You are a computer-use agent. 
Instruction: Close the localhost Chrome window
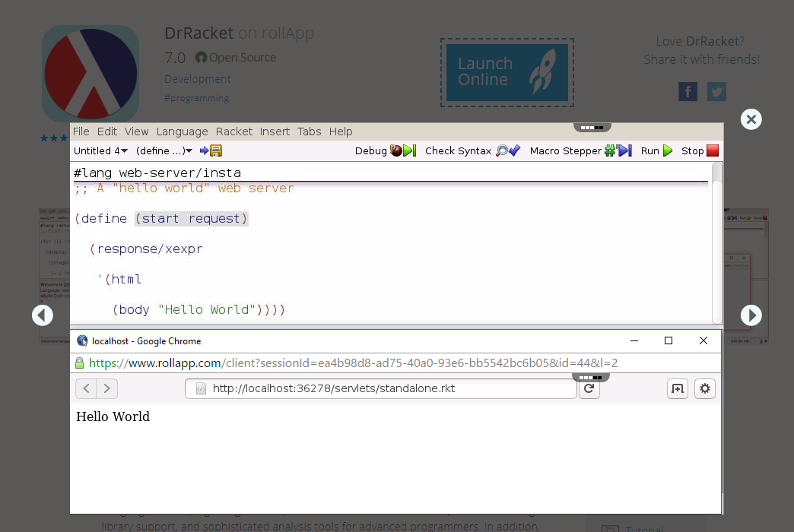(703, 340)
